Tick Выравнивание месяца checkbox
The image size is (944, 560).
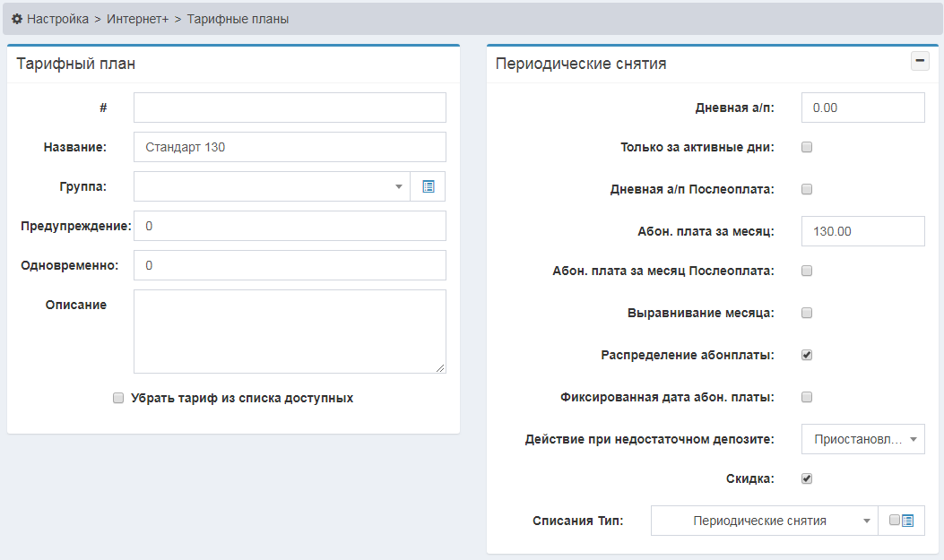807,313
